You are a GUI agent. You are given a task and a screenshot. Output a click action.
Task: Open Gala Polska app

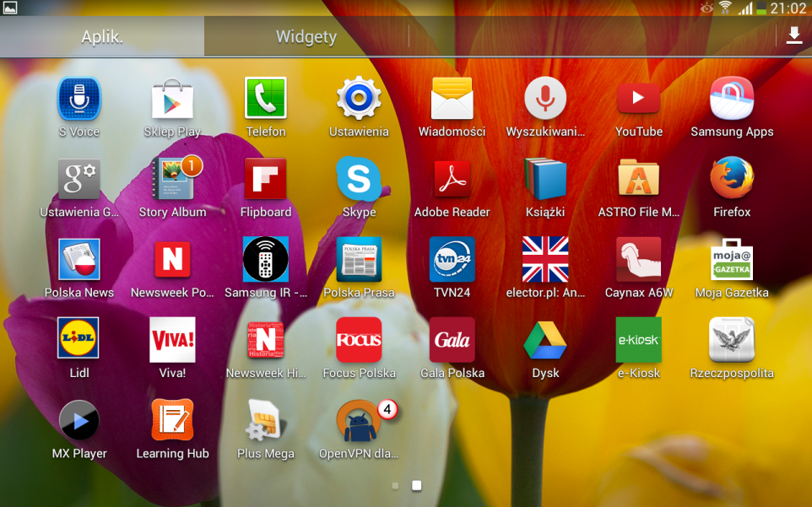coord(452,340)
